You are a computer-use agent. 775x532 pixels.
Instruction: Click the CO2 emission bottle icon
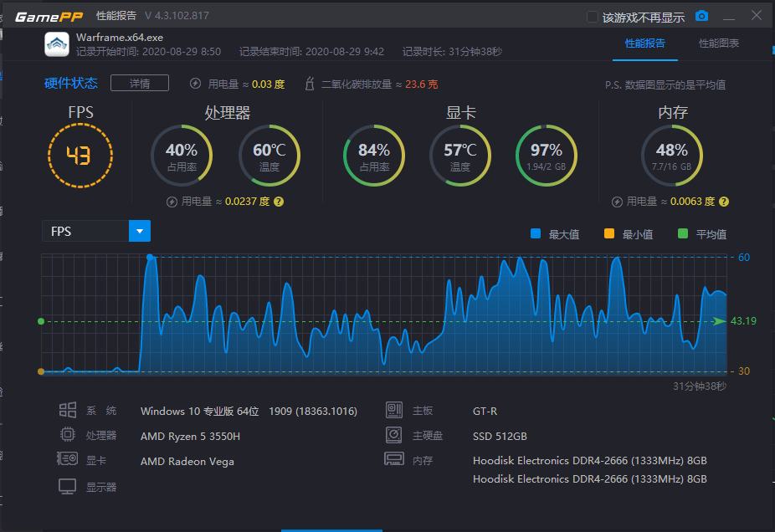point(310,84)
